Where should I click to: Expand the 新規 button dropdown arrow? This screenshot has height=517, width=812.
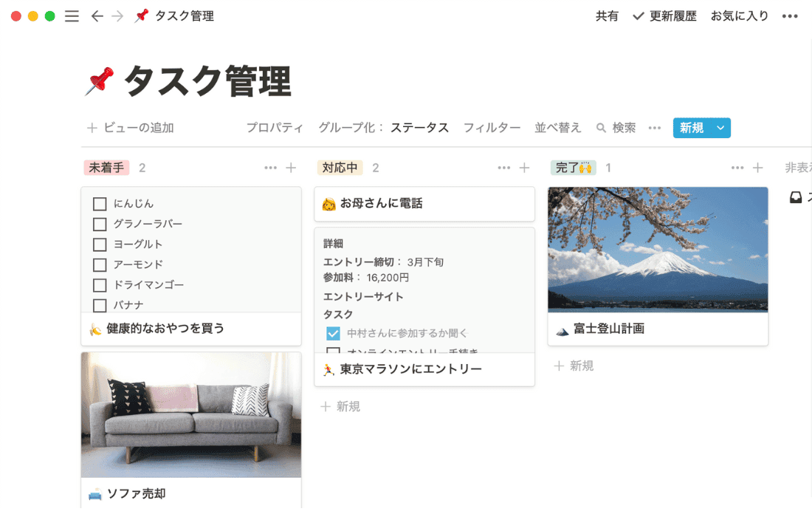pyautogui.click(x=720, y=128)
